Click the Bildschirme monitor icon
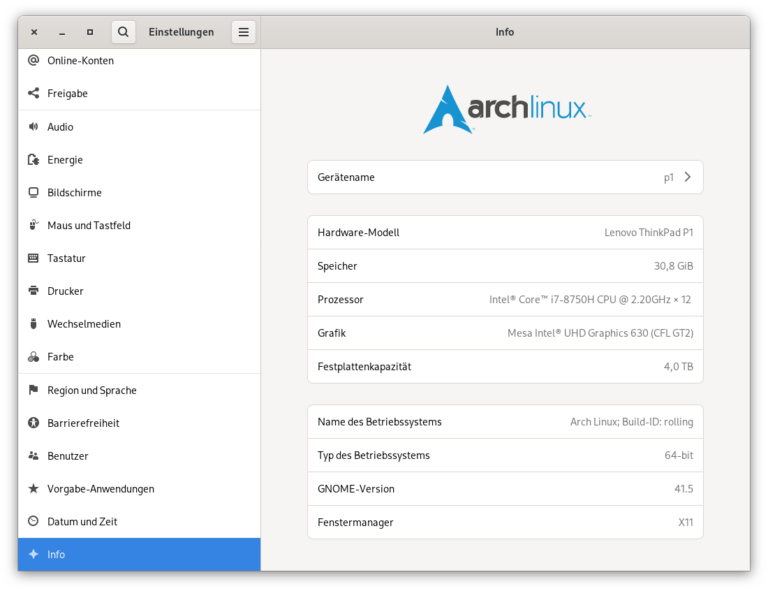Image resolution: width=768 pixels, height=591 pixels. pos(33,192)
